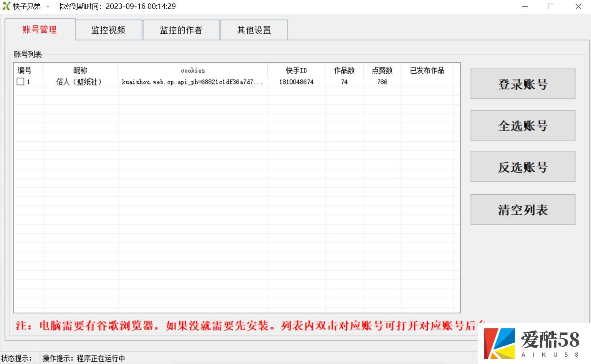This screenshot has width=591, height=364.
Task: Click the 作品数 value 74
Action: point(344,82)
